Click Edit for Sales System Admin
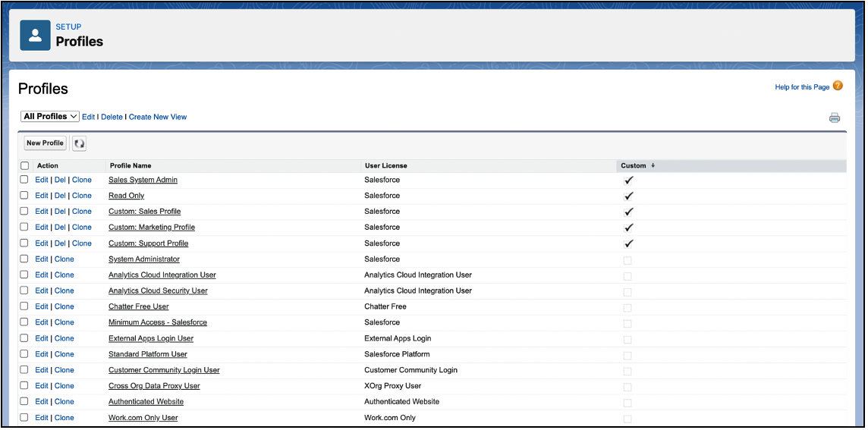 tap(42, 180)
